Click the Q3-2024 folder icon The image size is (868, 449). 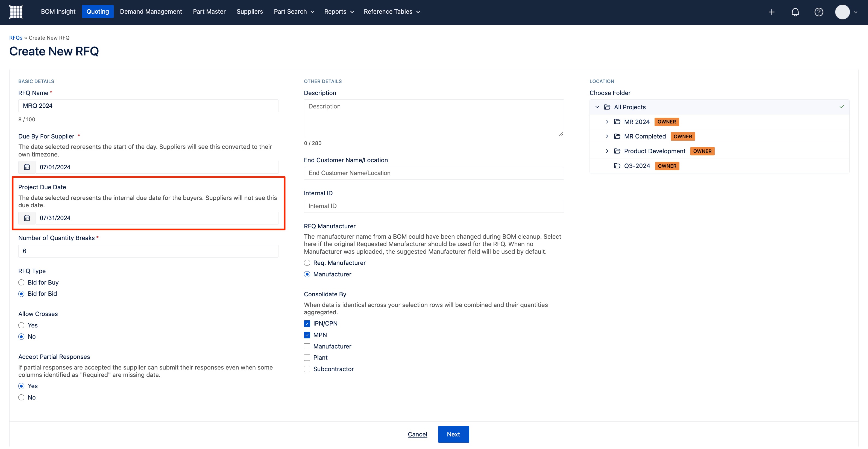click(617, 166)
